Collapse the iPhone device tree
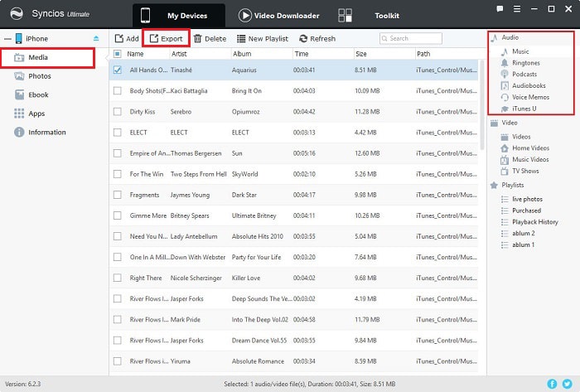Screen dimensions: 580x392 point(7,38)
